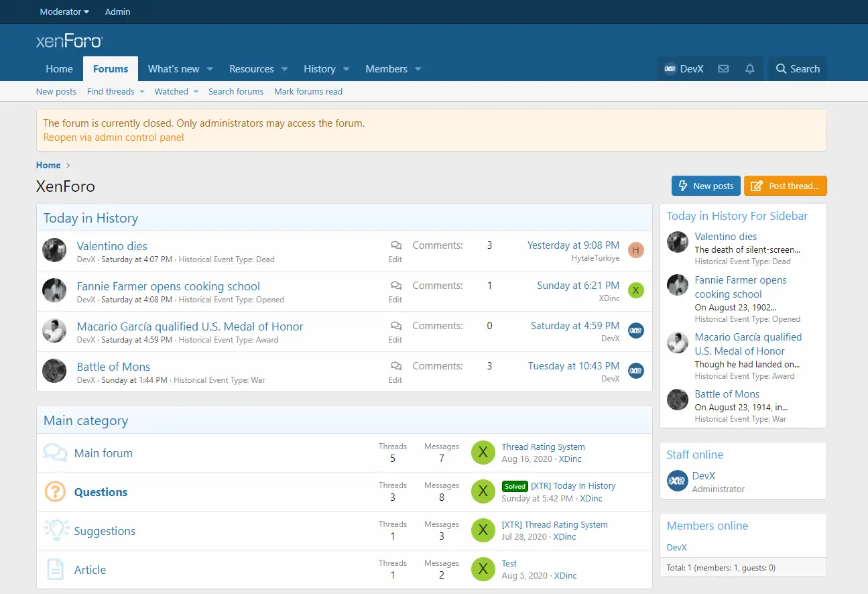Expand the What's new dropdown arrow
868x594 pixels.
(x=210, y=69)
